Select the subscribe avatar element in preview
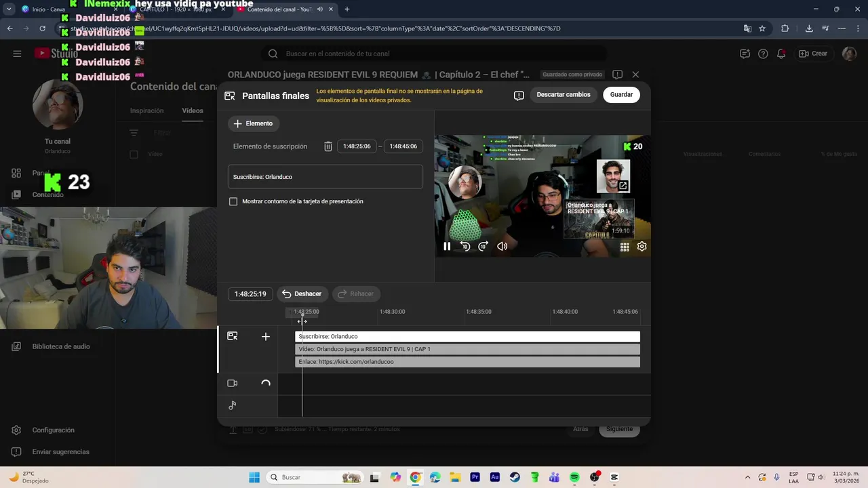 pyautogui.click(x=465, y=182)
